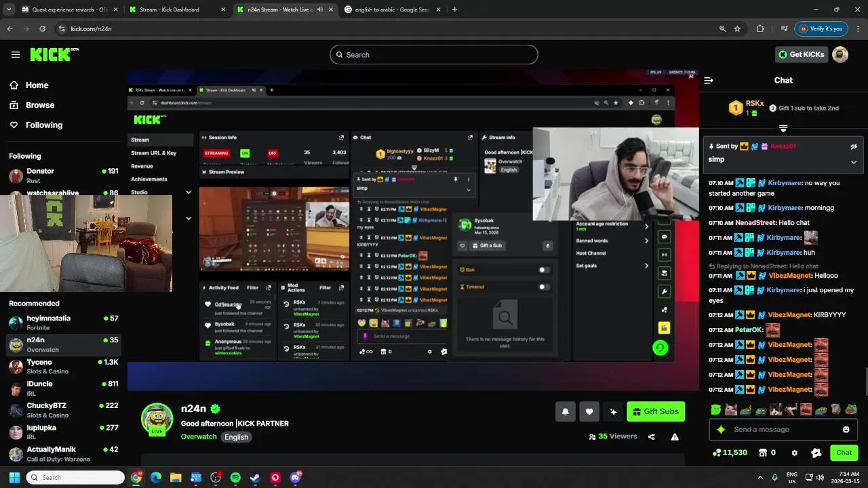
Task: Switch to the english to arabic Google Search tab
Action: tap(393, 9)
